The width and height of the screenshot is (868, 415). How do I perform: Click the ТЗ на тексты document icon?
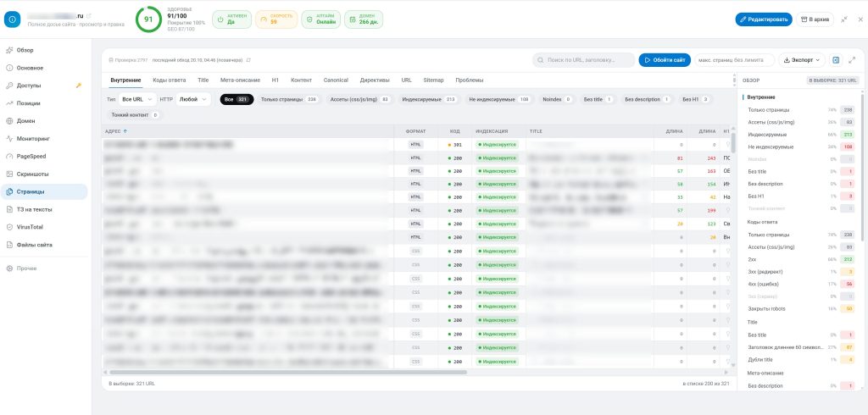click(9, 210)
